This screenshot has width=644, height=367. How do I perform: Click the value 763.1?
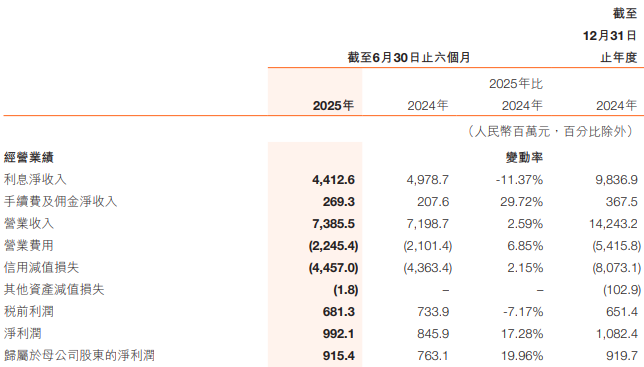(433, 356)
